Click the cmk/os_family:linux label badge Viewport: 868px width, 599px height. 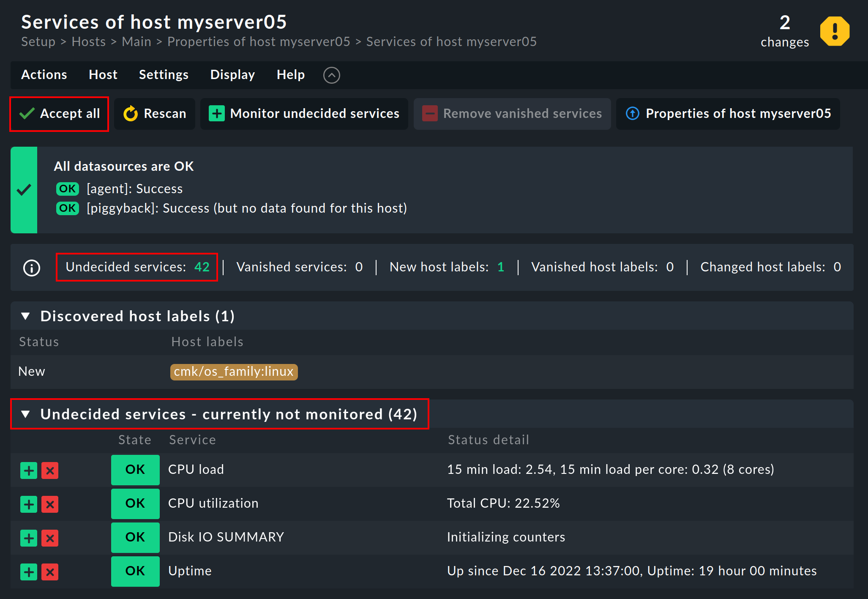coord(234,372)
